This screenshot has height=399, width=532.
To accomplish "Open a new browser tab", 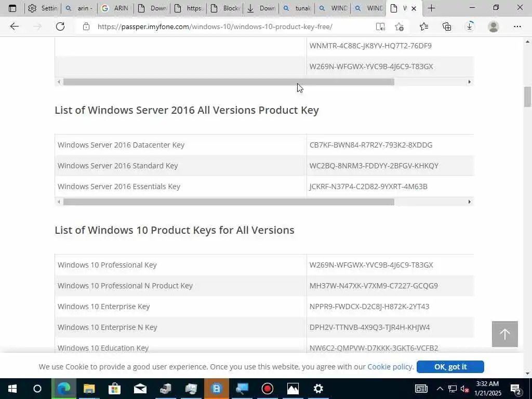I will click(x=431, y=8).
